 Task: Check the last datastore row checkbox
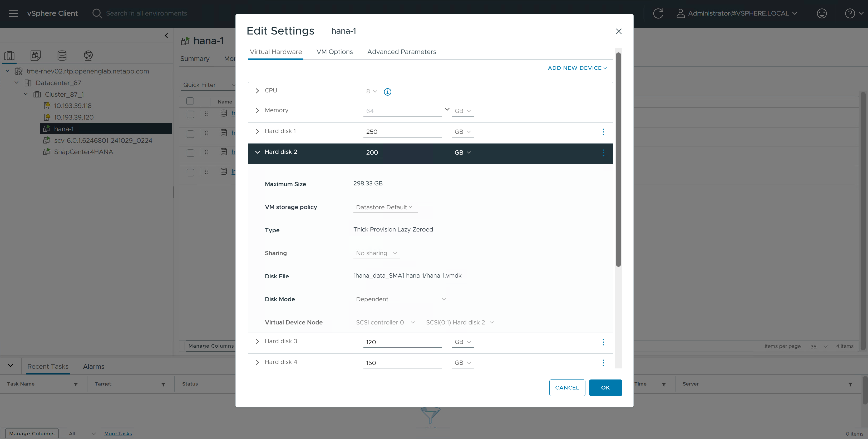pos(190,172)
